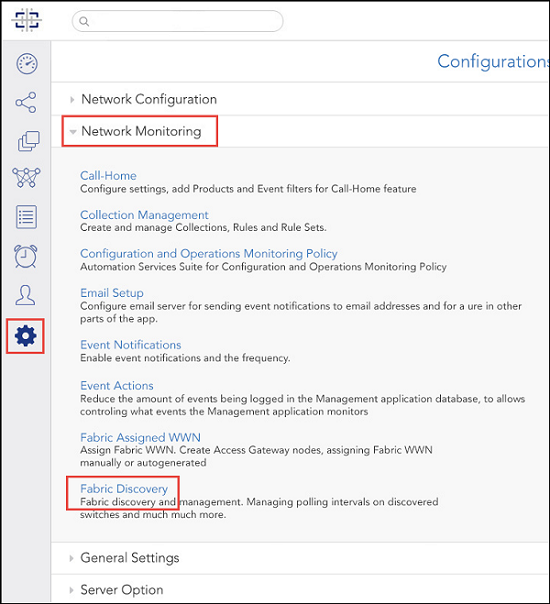Open the Fabric Discovery link

[x=124, y=489]
